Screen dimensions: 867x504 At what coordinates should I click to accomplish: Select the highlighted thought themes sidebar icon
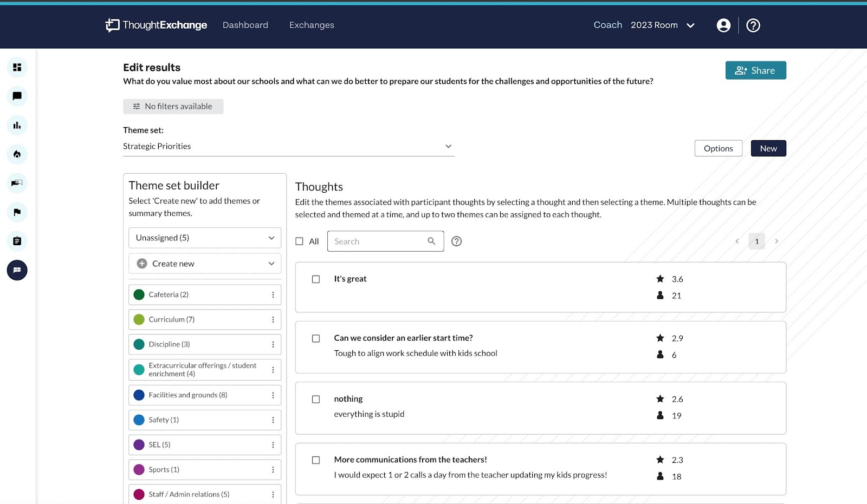[17, 270]
